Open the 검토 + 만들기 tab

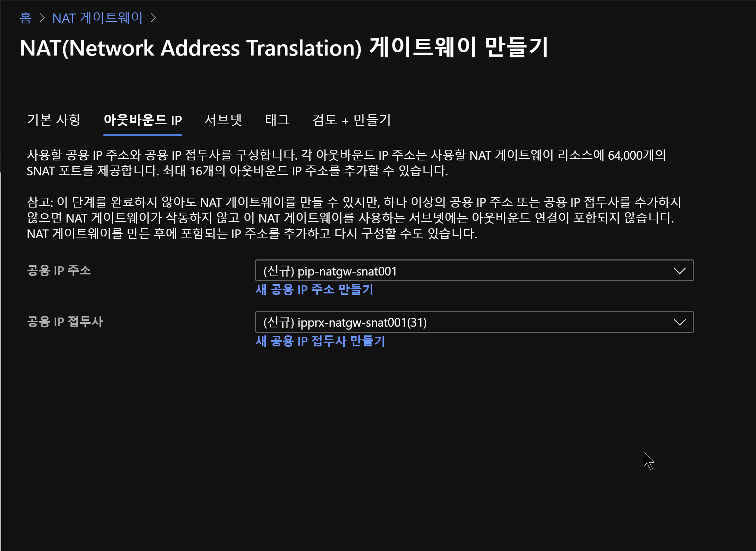pos(351,120)
